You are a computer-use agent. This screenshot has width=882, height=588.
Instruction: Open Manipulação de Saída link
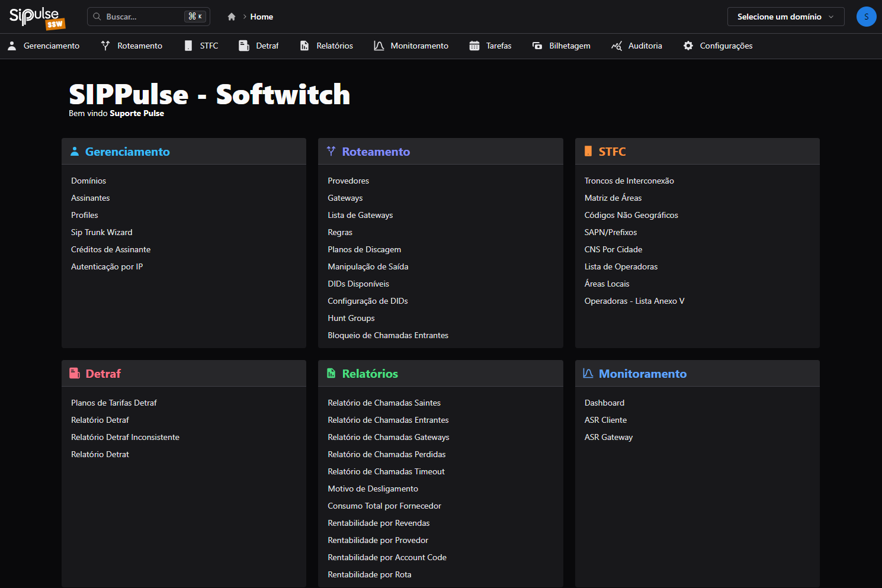(368, 266)
